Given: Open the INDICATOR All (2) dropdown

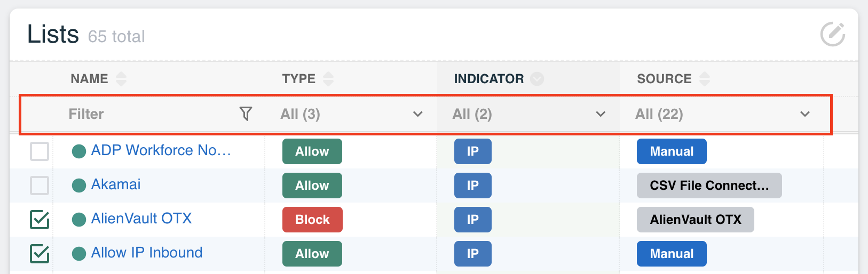Looking at the screenshot, I should click(x=528, y=114).
